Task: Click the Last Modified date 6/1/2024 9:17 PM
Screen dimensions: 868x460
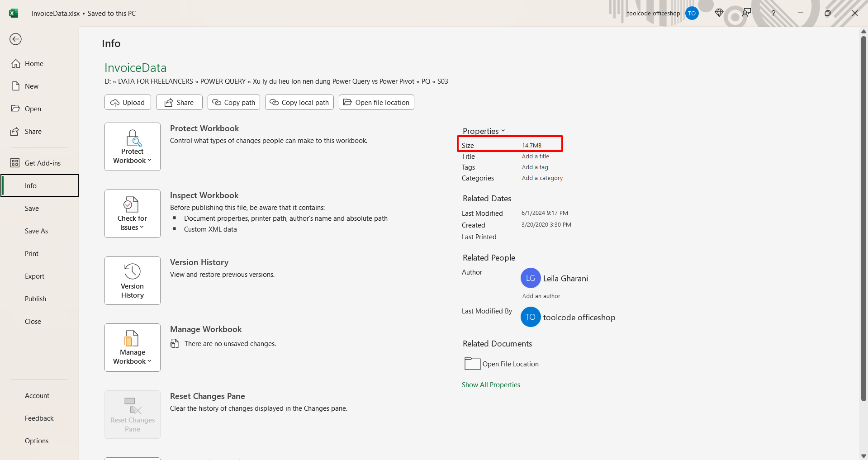Action: click(545, 213)
